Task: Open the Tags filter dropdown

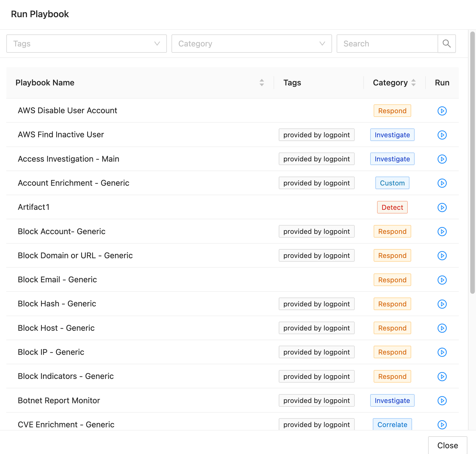Action: (86, 44)
